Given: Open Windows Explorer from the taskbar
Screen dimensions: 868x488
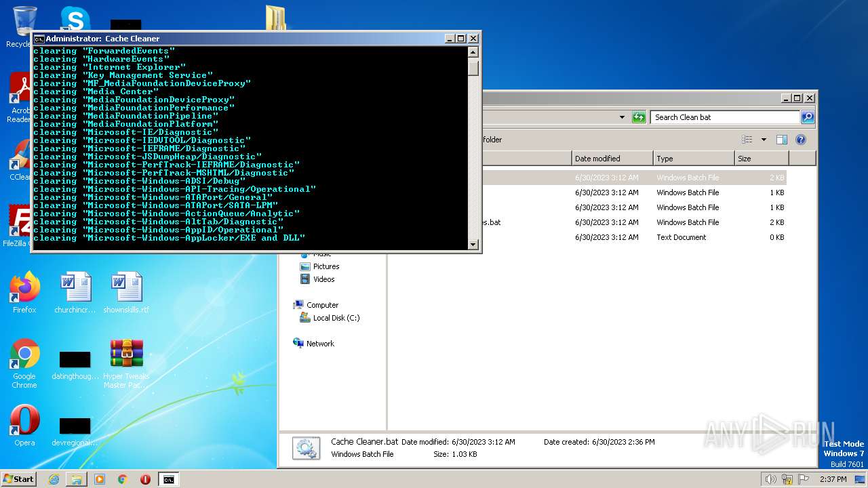Looking at the screenshot, I should pos(77,479).
